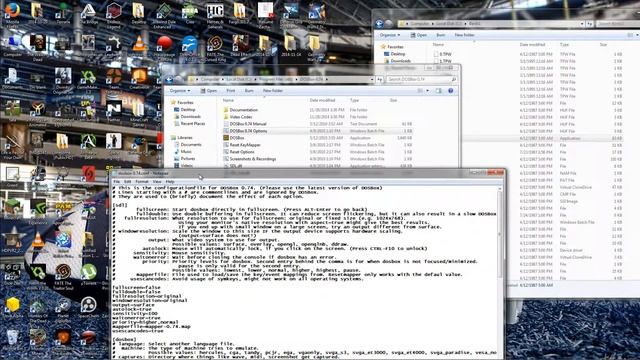Open Organize dropdown in the rear Explorer window

click(x=390, y=35)
